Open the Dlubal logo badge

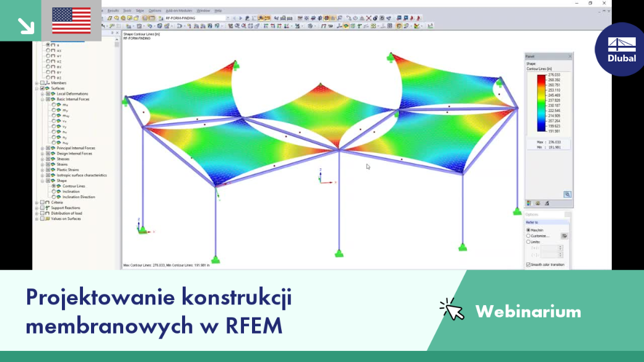coord(620,50)
